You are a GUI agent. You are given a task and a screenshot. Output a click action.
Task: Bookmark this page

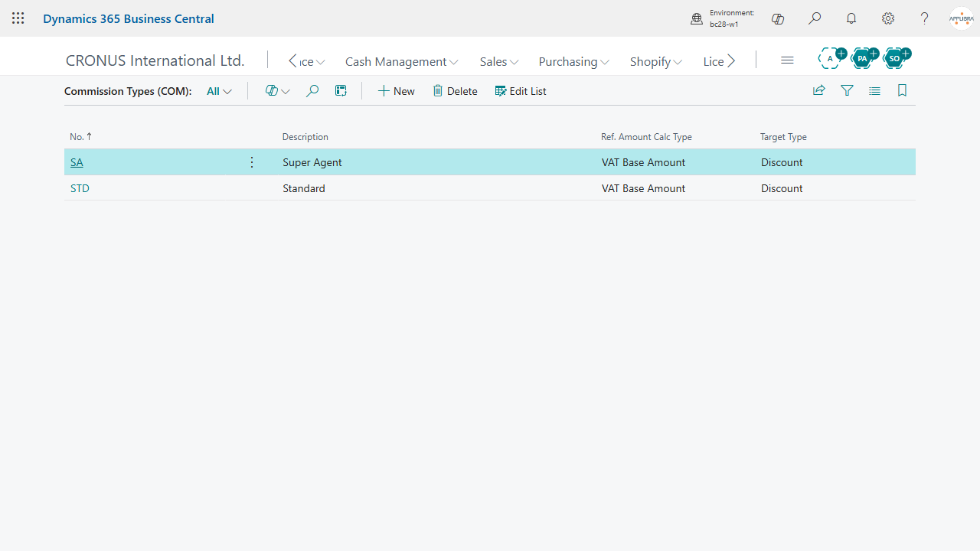pyautogui.click(x=902, y=90)
